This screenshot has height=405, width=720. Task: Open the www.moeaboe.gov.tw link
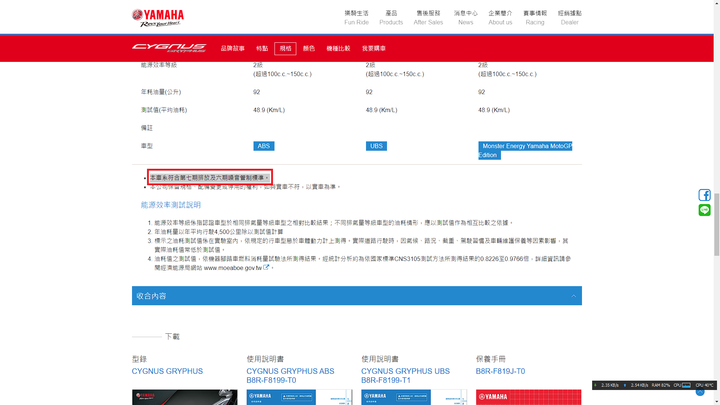[232, 268]
